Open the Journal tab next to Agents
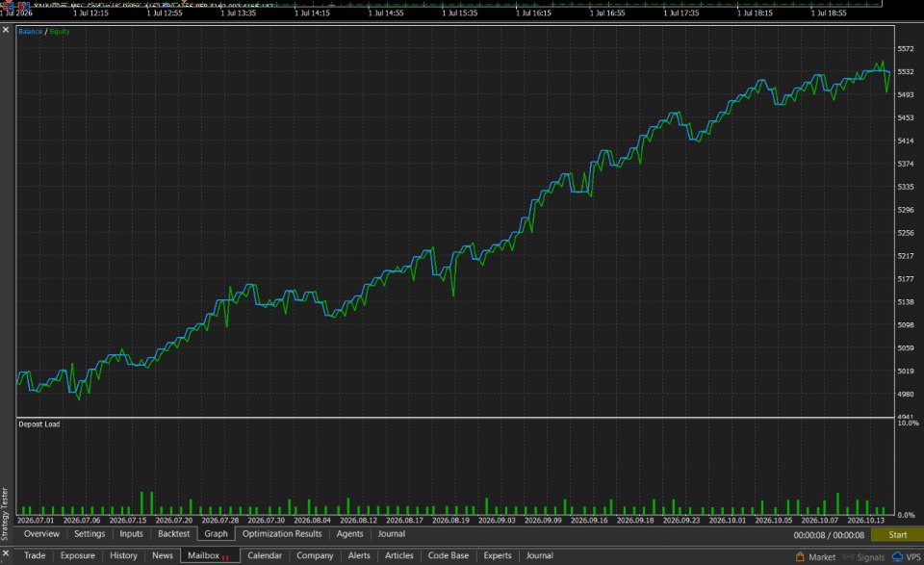 click(392, 534)
